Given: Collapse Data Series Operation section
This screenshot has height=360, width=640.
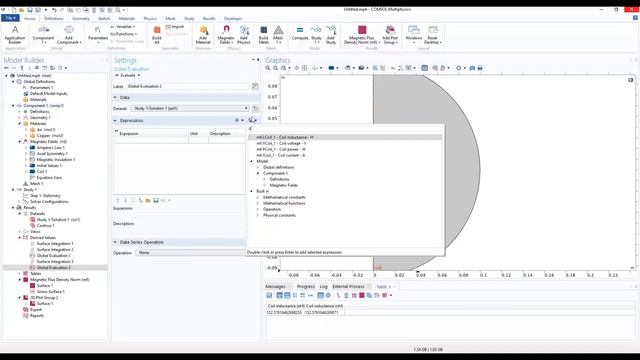Looking at the screenshot, I should (115, 242).
